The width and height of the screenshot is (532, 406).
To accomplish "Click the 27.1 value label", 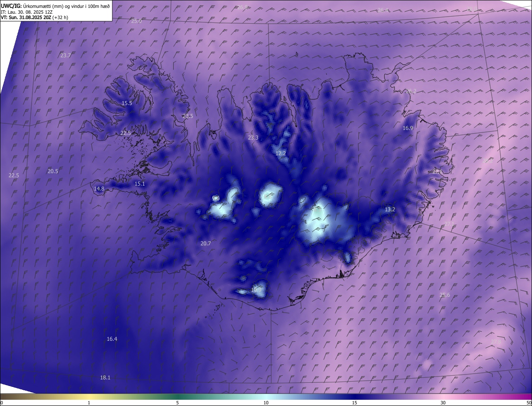I will pos(449,224).
